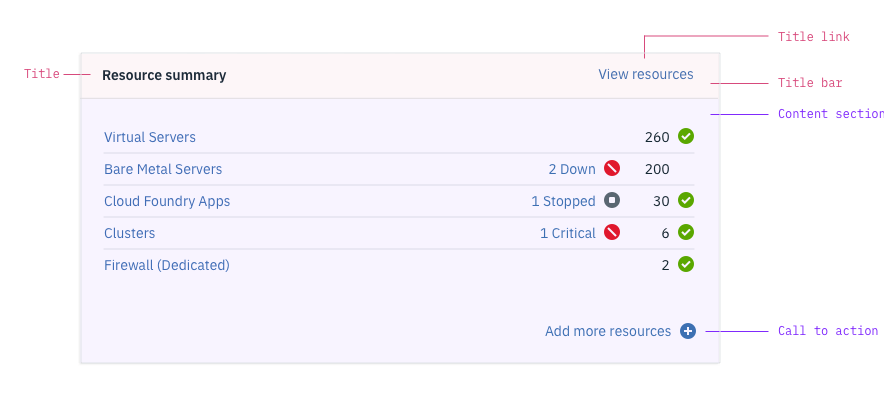
Task: Click the green check icon beside Firewall (Dedicated)
Action: click(x=686, y=264)
